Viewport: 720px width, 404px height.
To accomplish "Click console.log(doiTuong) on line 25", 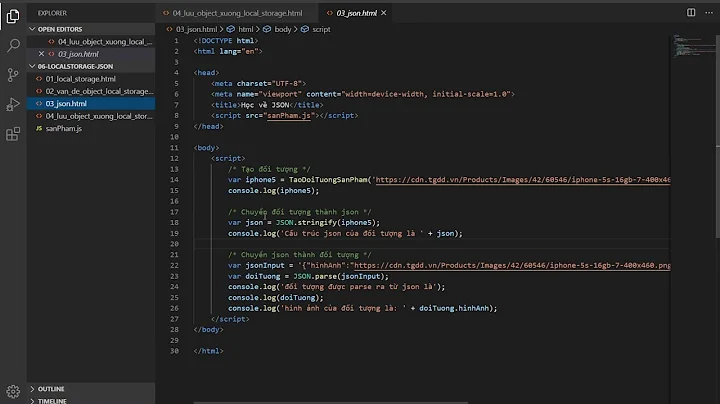I will pyautogui.click(x=276, y=297).
